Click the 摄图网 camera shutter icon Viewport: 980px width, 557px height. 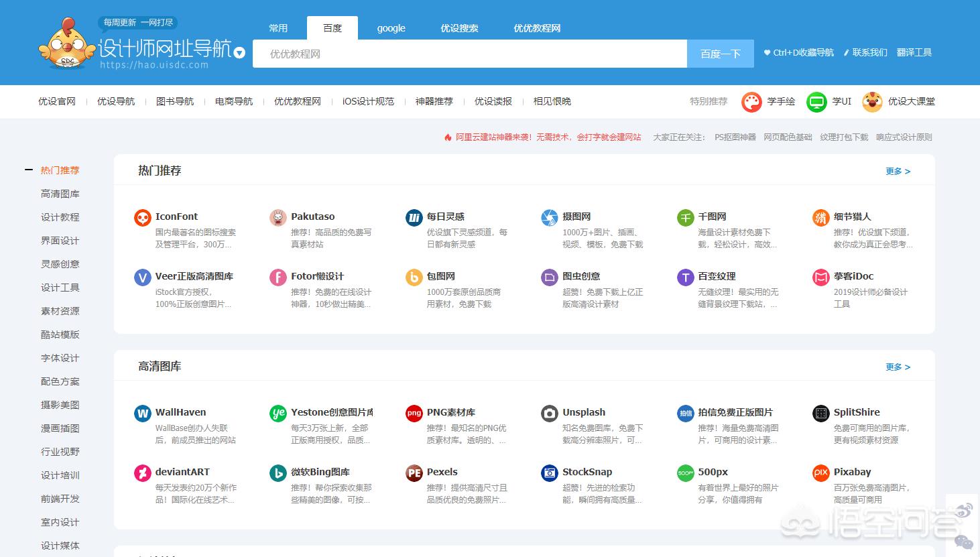tap(549, 217)
